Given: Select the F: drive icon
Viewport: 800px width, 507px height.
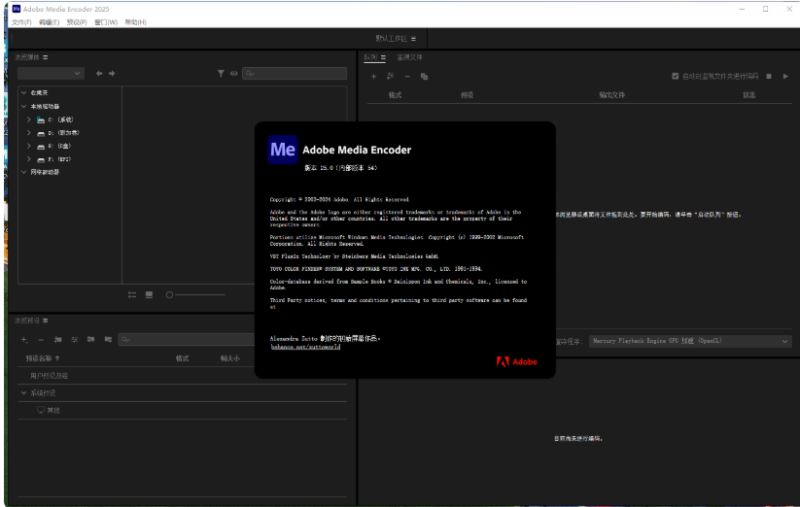Looking at the screenshot, I should point(41,160).
